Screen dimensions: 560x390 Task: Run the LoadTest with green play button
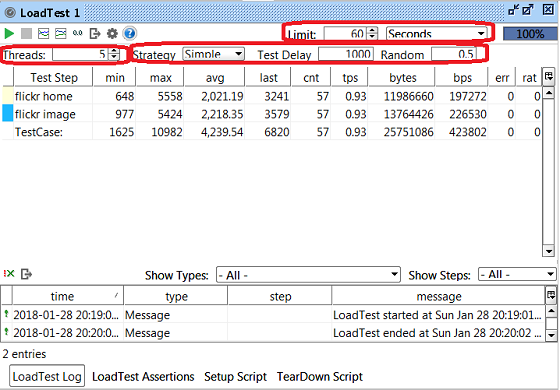(9, 34)
